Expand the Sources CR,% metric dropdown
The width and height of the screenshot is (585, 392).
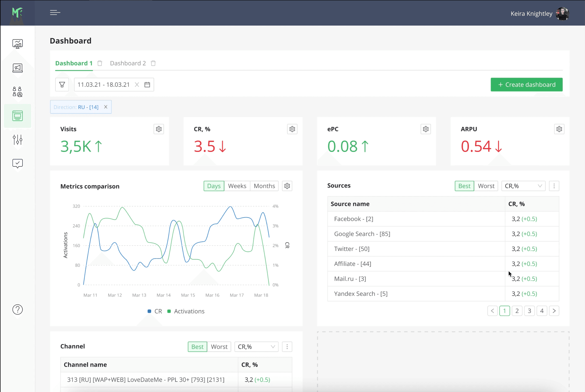[x=523, y=186]
